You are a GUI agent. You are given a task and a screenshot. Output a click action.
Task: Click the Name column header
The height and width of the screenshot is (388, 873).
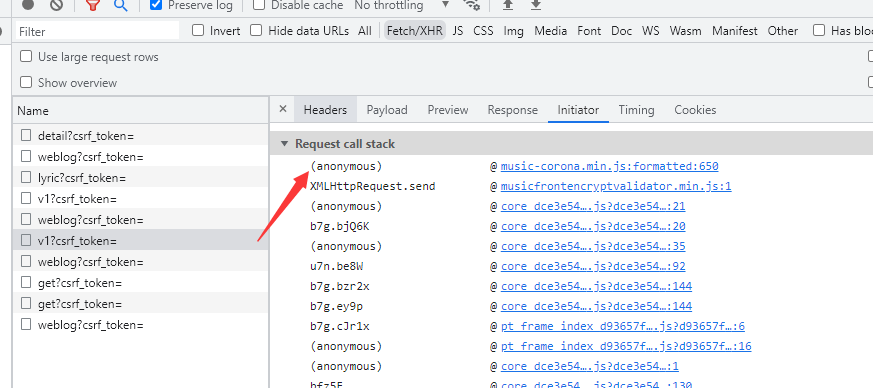[x=140, y=111]
